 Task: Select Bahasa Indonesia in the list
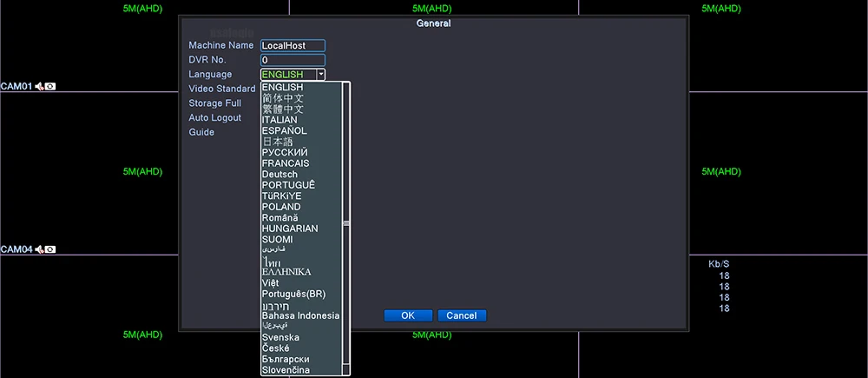pos(301,315)
